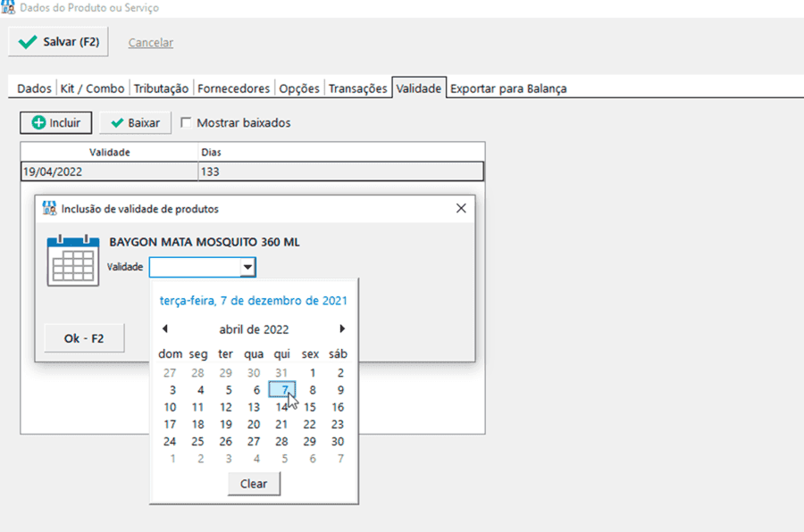Image resolution: width=804 pixels, height=532 pixels.
Task: Click the abril de 2022 month title
Action: [x=254, y=329]
